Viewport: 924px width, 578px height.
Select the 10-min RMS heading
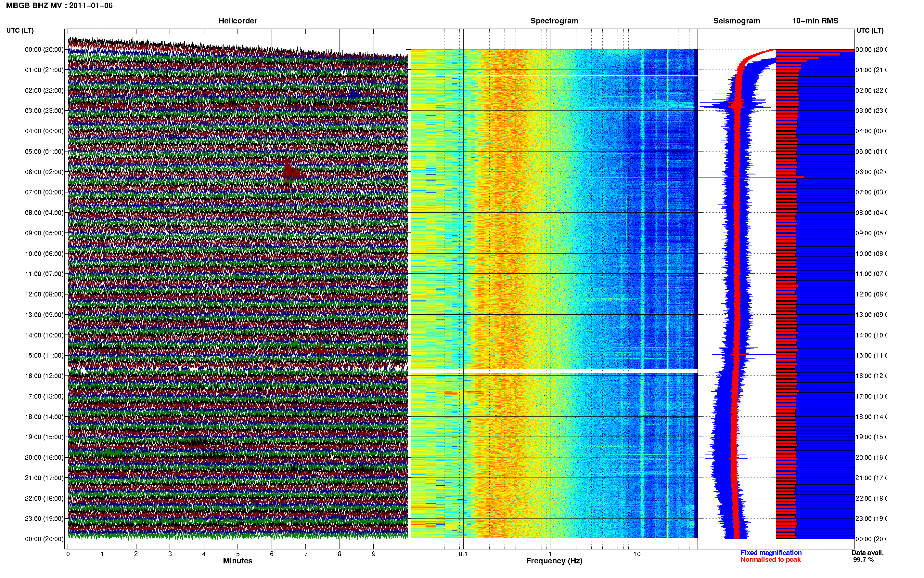tap(815, 21)
